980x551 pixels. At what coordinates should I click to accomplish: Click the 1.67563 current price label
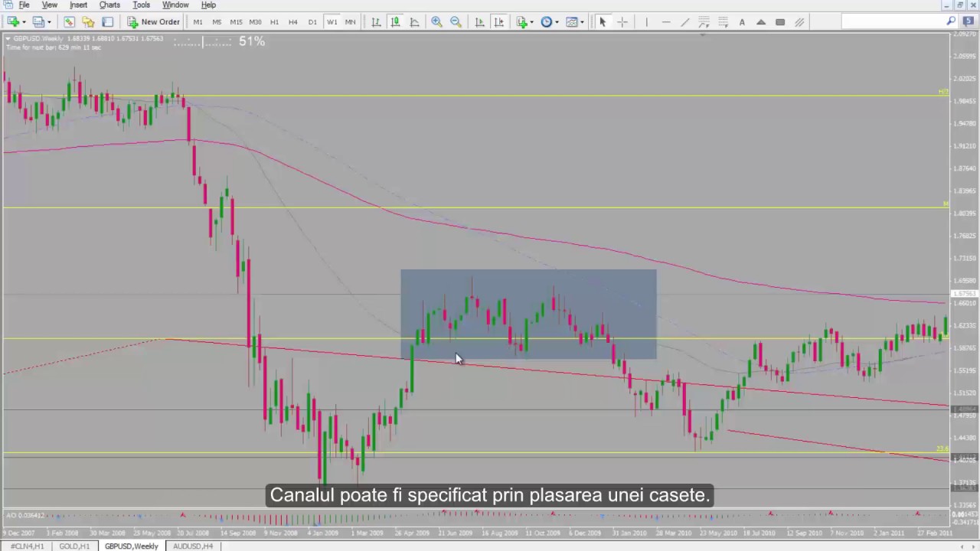coord(964,294)
